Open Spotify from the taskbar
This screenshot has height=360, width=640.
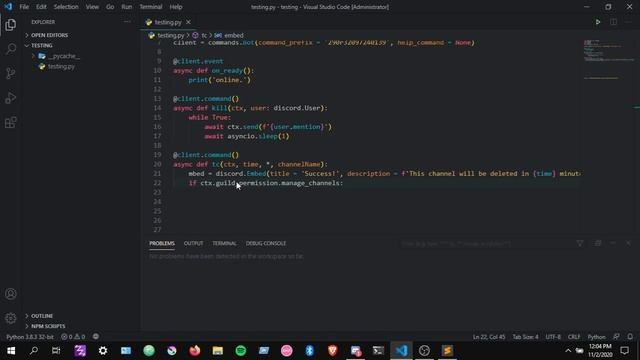[x=241, y=351]
